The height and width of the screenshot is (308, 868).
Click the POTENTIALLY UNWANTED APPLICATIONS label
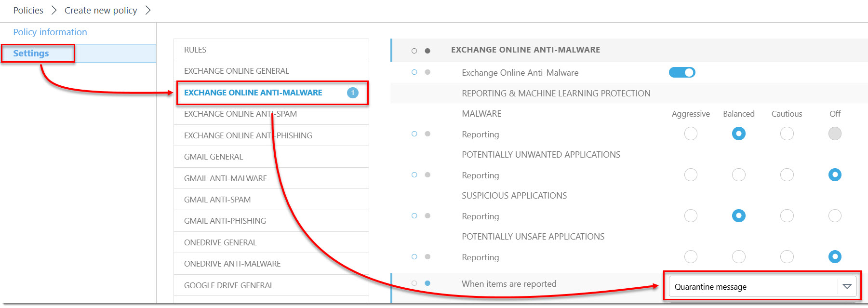(x=541, y=155)
